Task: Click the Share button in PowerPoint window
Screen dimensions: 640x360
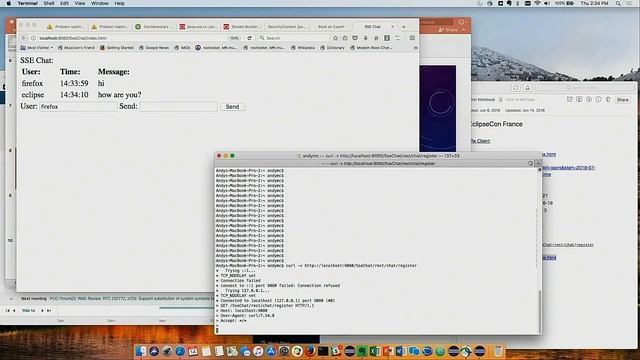Action: pyautogui.click(x=449, y=30)
